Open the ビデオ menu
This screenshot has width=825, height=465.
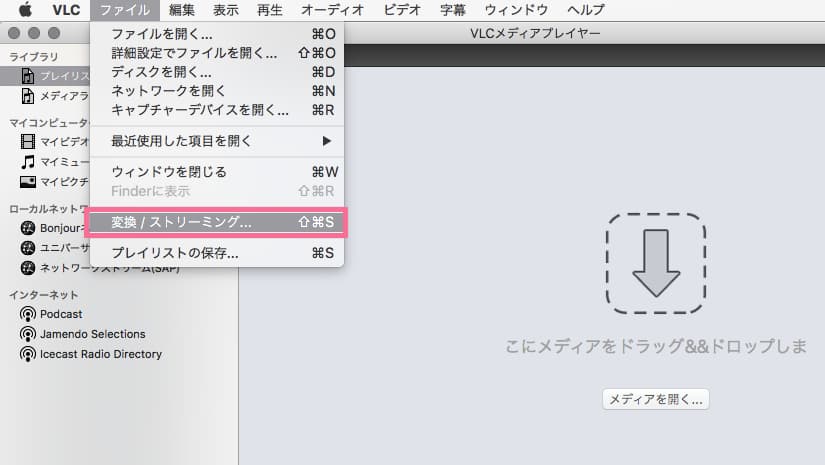(x=402, y=9)
